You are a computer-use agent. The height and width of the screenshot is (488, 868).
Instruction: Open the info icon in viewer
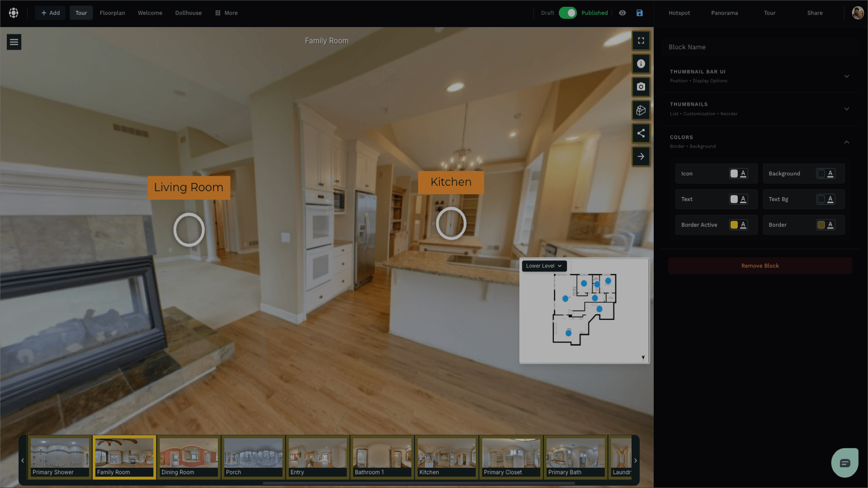tap(641, 64)
